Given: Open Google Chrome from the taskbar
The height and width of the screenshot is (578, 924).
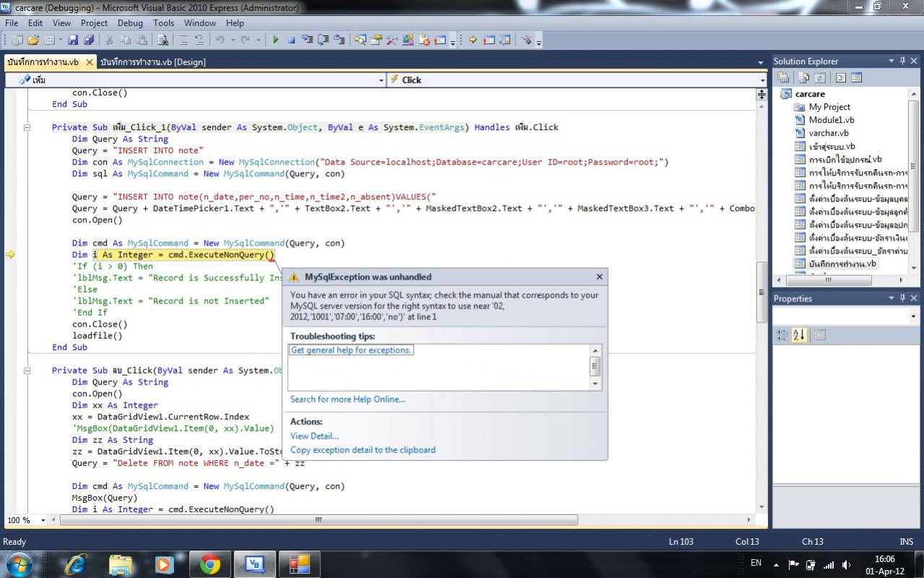Looking at the screenshot, I should (x=210, y=564).
